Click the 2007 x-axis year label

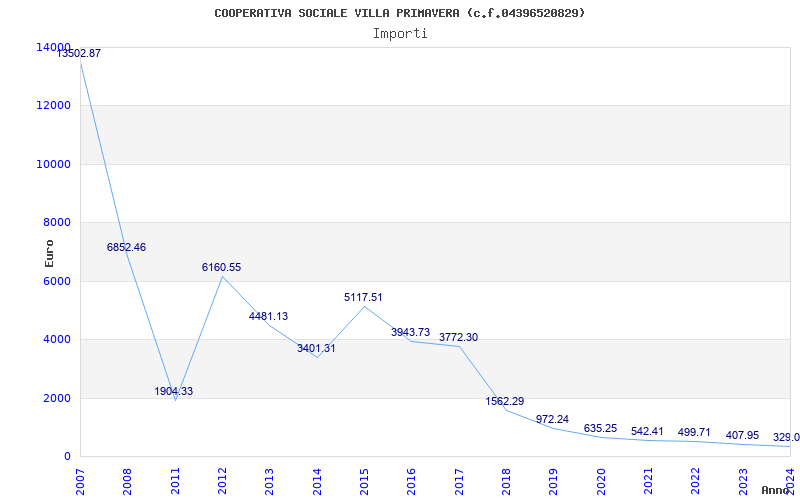80,482
